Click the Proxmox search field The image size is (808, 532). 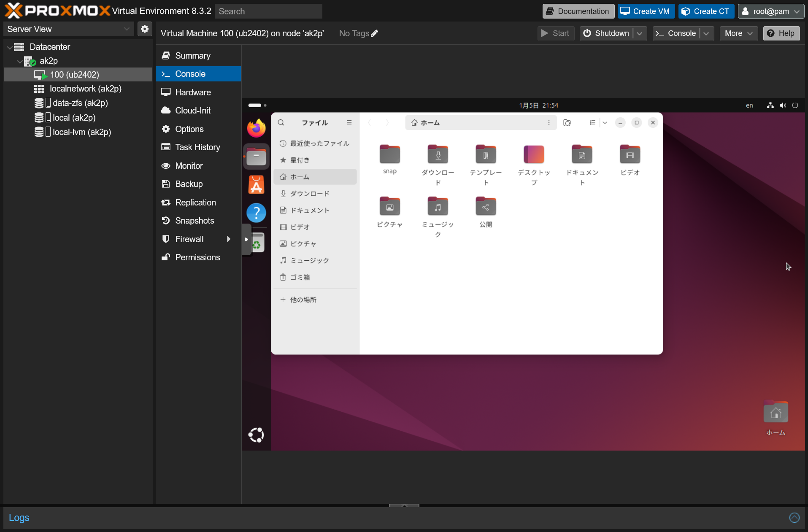point(269,11)
